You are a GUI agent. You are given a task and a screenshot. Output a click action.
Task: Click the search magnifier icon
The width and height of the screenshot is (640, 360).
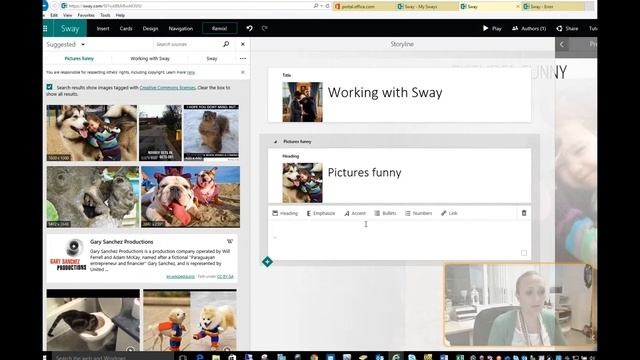pos(226,44)
